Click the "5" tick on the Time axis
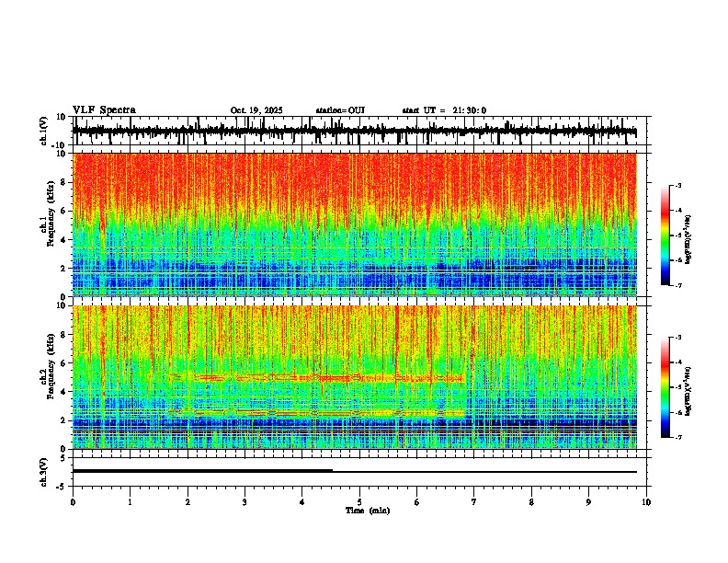728x563 pixels. tap(359, 502)
